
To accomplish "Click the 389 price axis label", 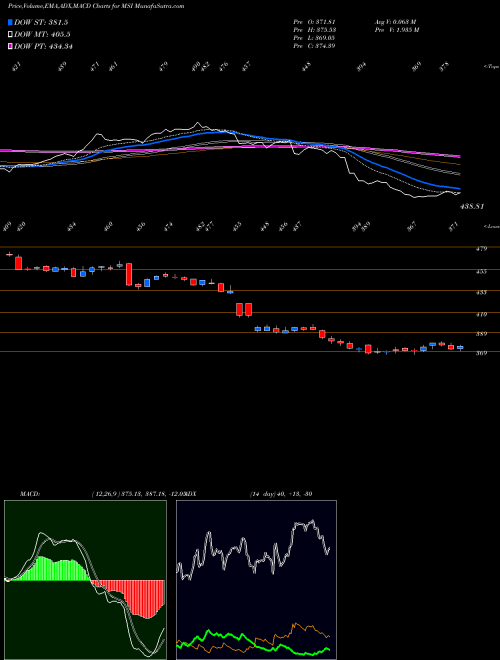I will pyautogui.click(x=482, y=334).
